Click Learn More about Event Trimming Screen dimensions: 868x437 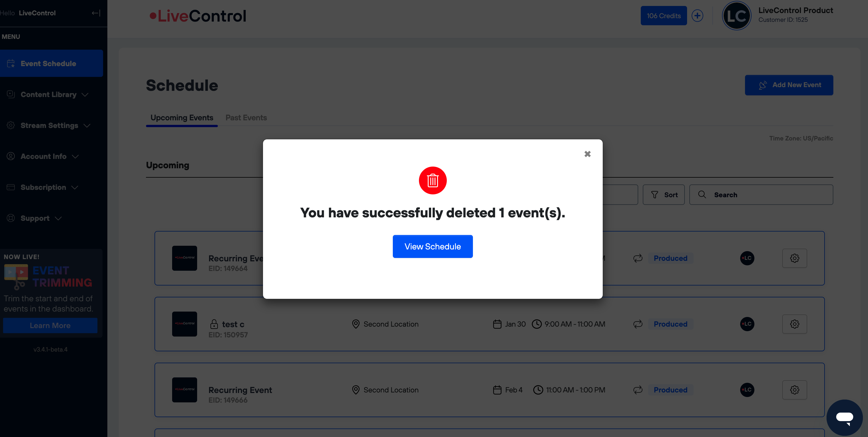click(50, 325)
